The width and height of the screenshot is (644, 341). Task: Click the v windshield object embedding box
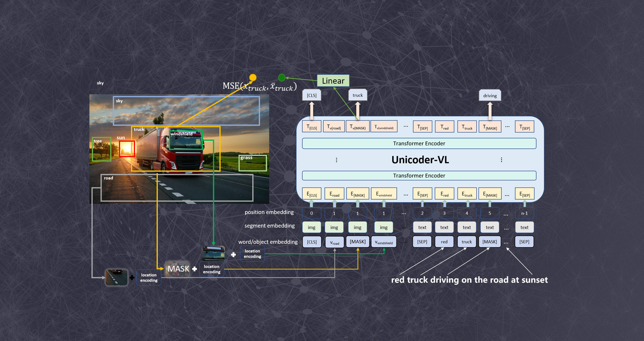(384, 243)
